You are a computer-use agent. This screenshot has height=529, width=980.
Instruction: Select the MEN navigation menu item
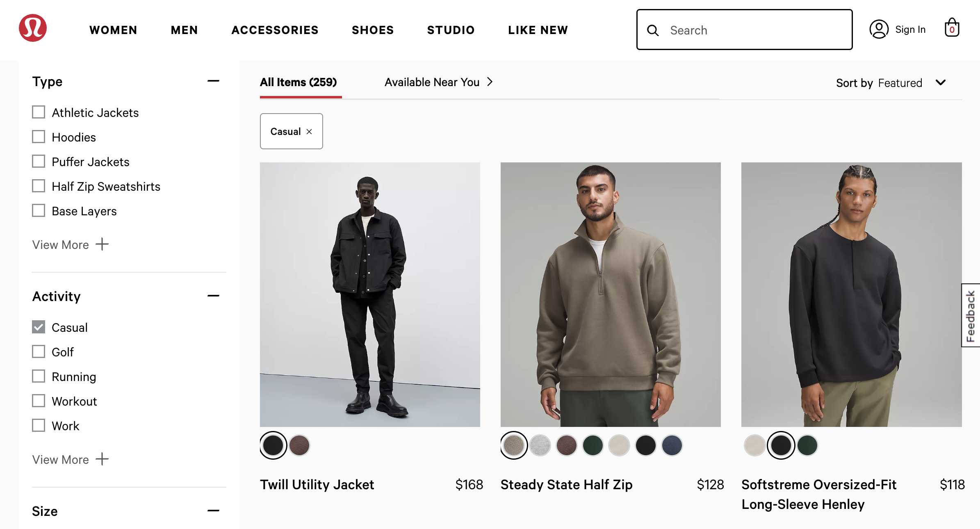185,29
